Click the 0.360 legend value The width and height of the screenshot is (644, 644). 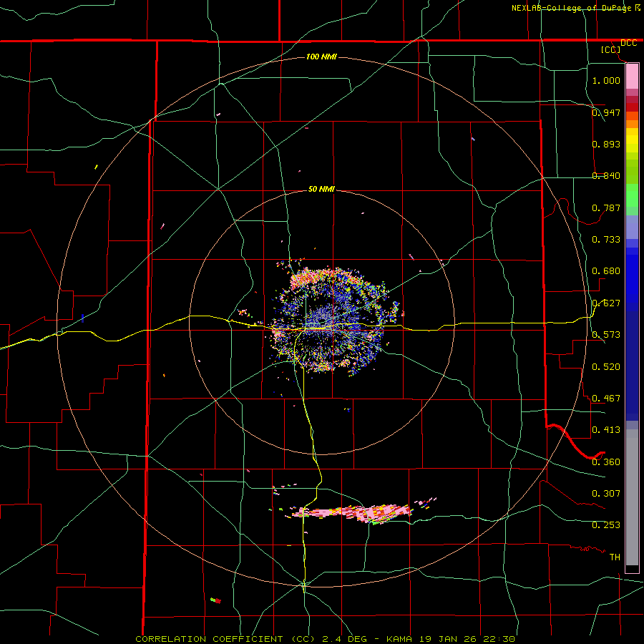(606, 462)
